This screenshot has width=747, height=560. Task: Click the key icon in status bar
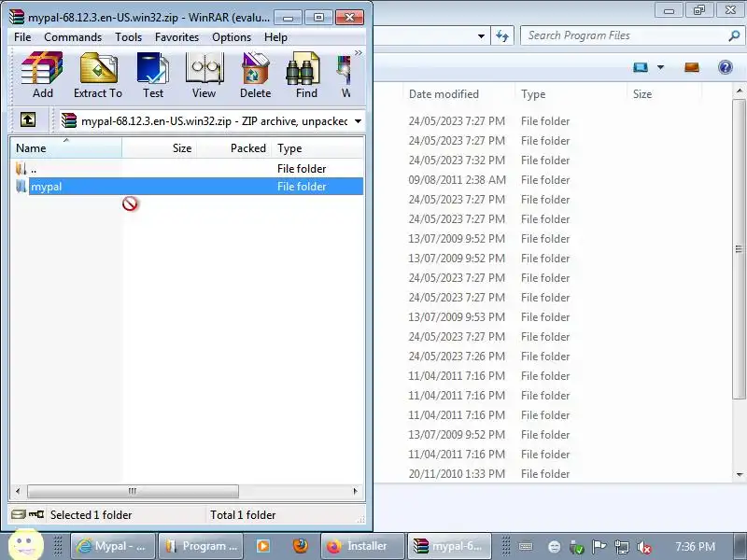coord(36,514)
